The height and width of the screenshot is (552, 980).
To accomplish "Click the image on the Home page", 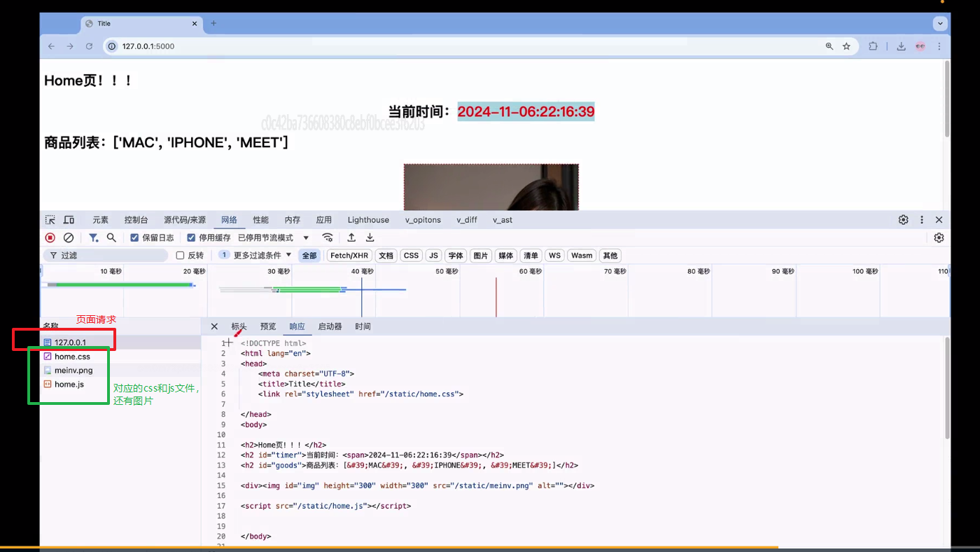I will pyautogui.click(x=491, y=187).
